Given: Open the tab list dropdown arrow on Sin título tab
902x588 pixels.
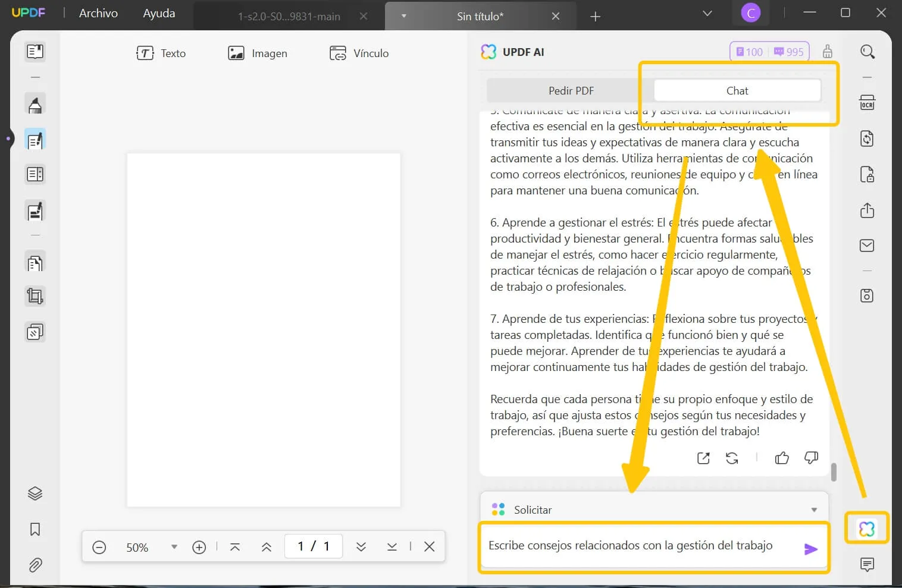Looking at the screenshot, I should [x=404, y=16].
